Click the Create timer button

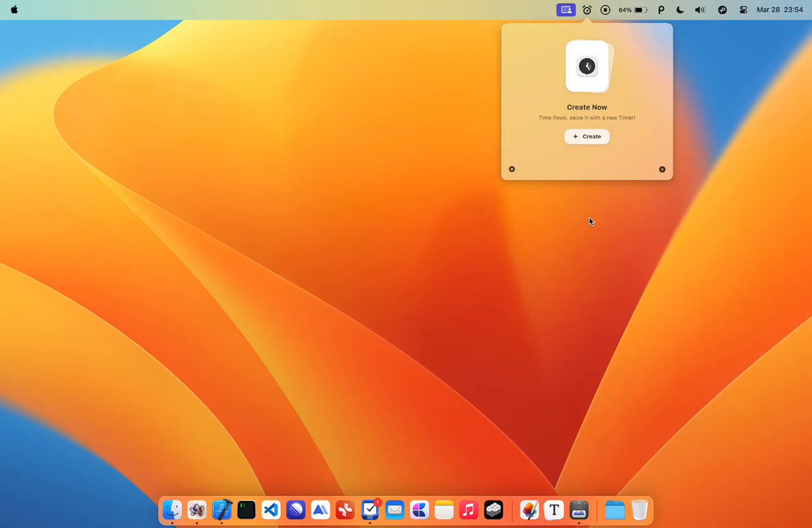(587, 137)
